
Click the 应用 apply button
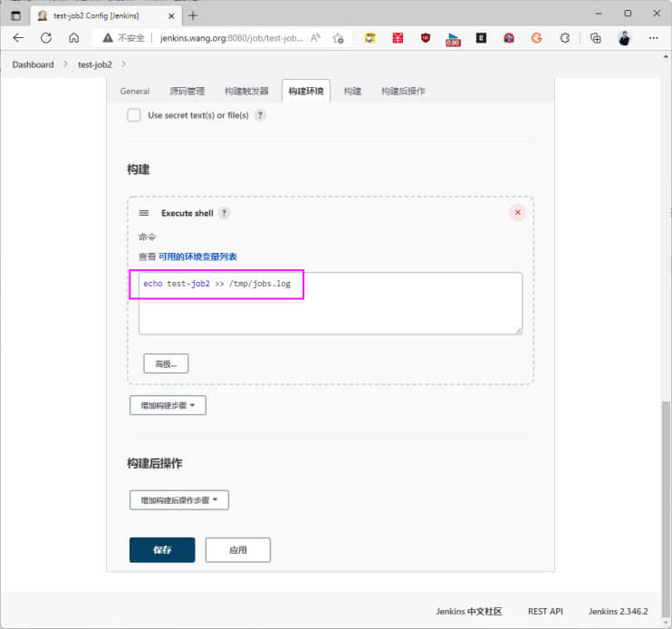point(238,549)
